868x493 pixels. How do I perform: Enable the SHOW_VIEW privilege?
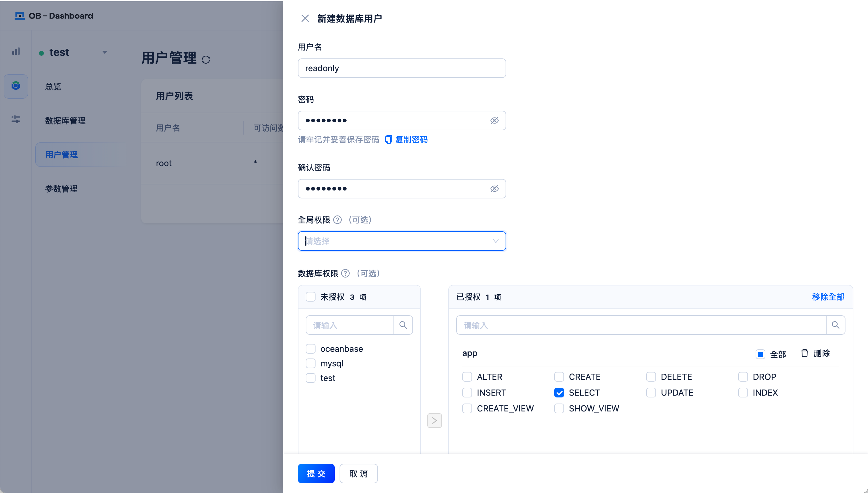pos(559,408)
